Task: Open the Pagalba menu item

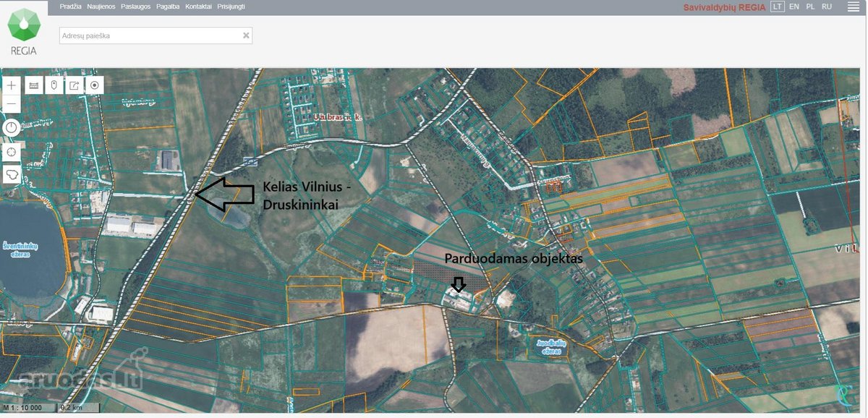Action: pos(168,7)
